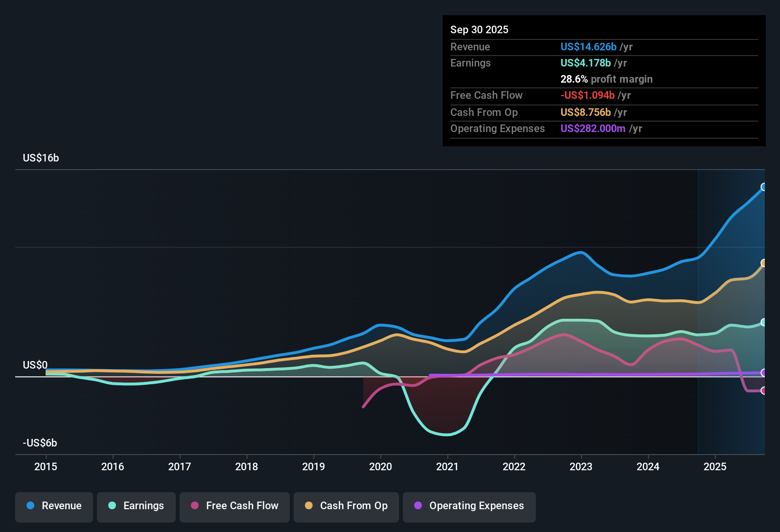Select the Earnings endpoint marker
This screenshot has width=780, height=532.
pos(764,323)
